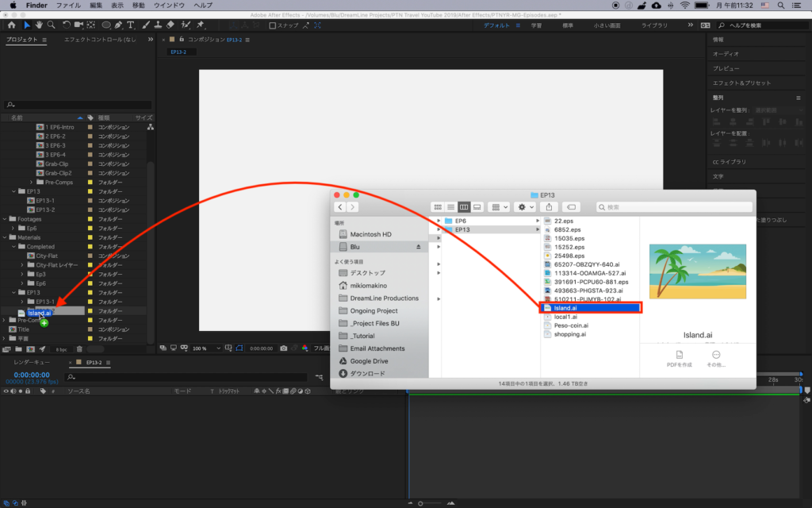The height and width of the screenshot is (508, 812).
Task: Toggle the composition tab lock icon
Action: pyautogui.click(x=182, y=40)
